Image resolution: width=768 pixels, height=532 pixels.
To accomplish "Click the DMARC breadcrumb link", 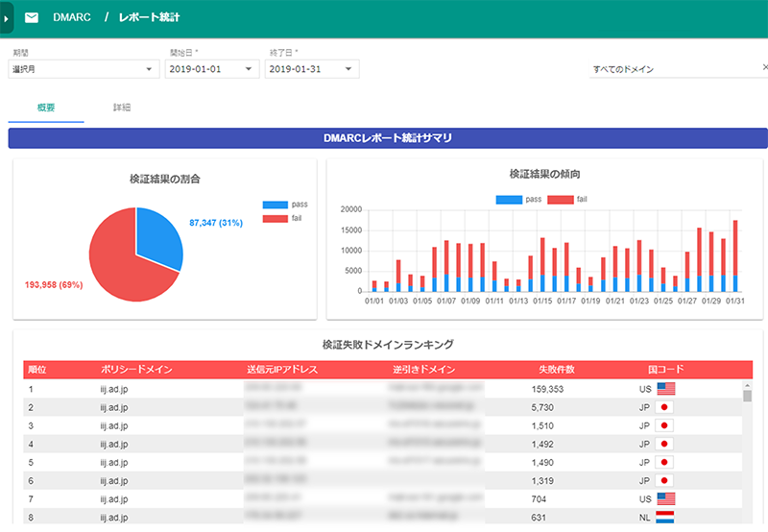I will click(72, 18).
